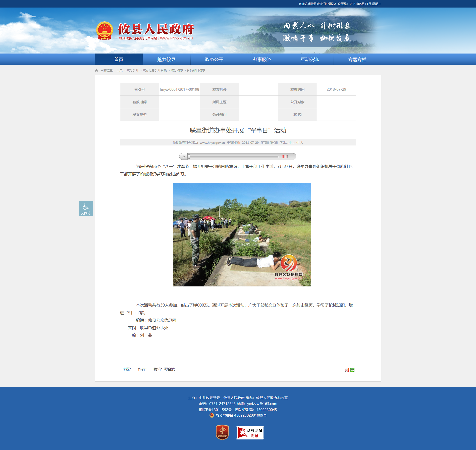Click the 党政机关 badge icon
Viewport: 476px width, 450px height.
point(222,432)
